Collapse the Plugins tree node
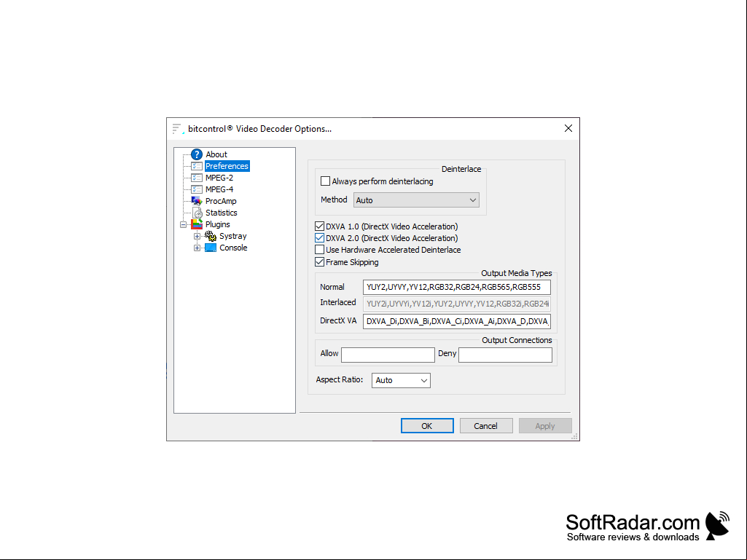This screenshot has width=747, height=560. tap(184, 224)
